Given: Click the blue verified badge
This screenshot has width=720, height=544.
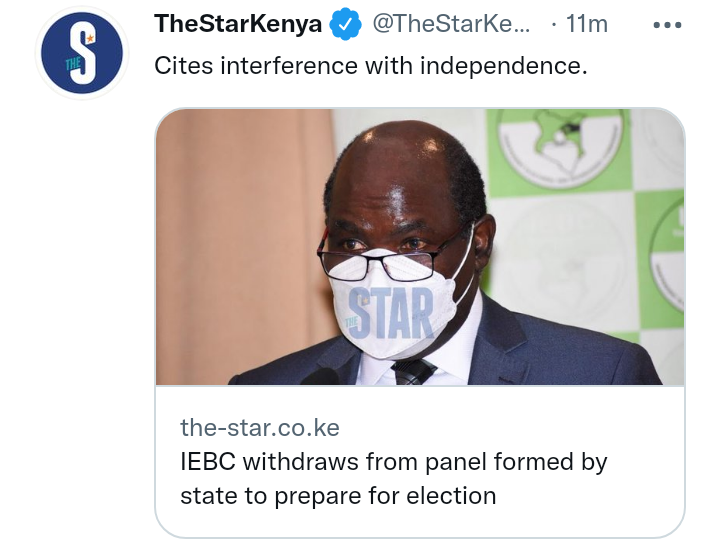Looking at the screenshot, I should [x=345, y=24].
